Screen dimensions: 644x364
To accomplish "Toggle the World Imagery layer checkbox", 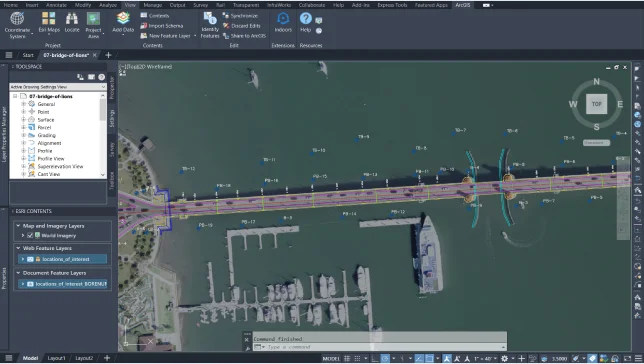I will point(30,235).
